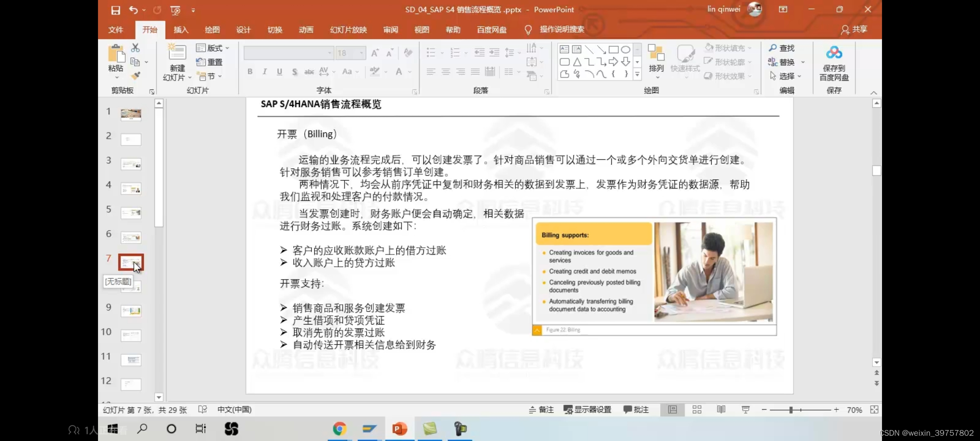Toggle Normal view button in status bar

tap(673, 410)
